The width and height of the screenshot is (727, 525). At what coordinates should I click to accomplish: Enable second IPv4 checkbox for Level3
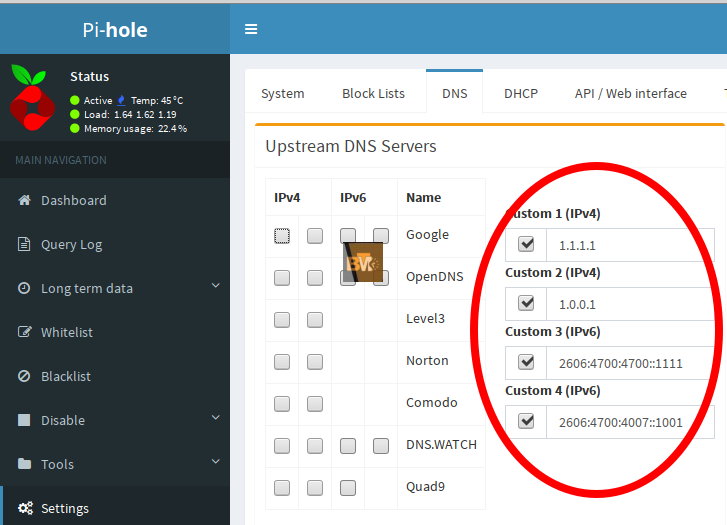(315, 320)
